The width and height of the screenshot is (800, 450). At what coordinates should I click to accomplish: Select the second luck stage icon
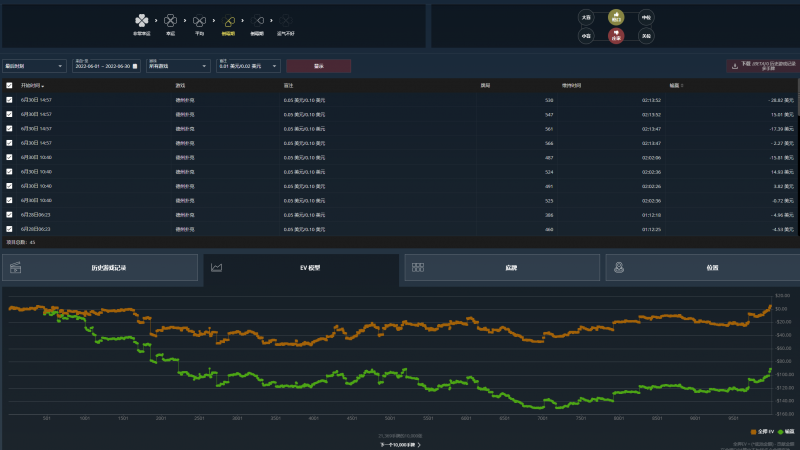[171, 19]
